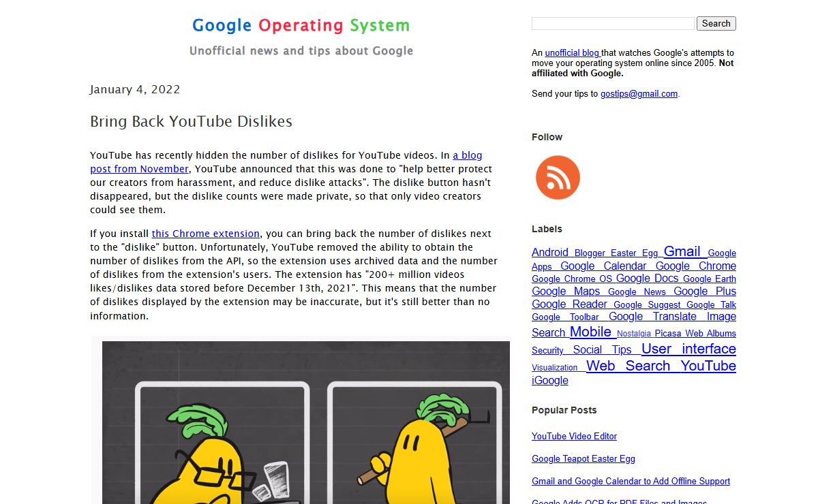Open the Google Reader label
Image resolution: width=818 pixels, height=504 pixels.
(x=569, y=304)
